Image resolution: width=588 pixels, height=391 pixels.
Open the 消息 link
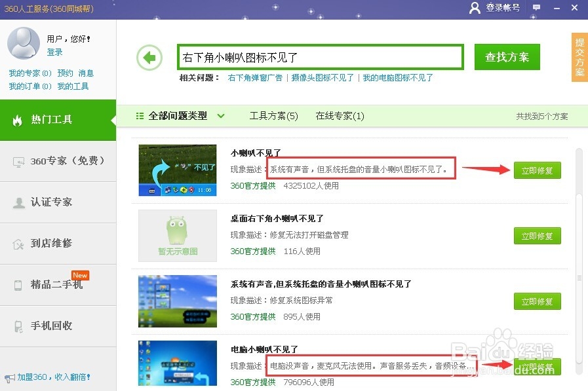(86, 73)
